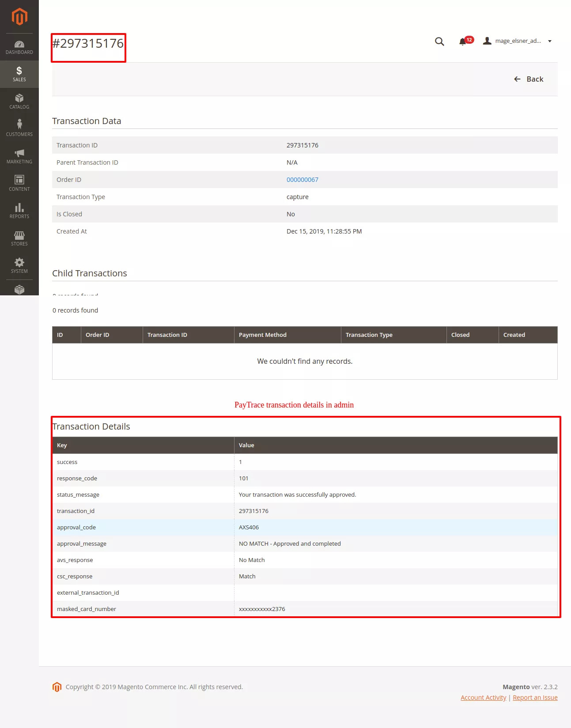Open order 000000067 link
The image size is (571, 728).
coord(303,180)
